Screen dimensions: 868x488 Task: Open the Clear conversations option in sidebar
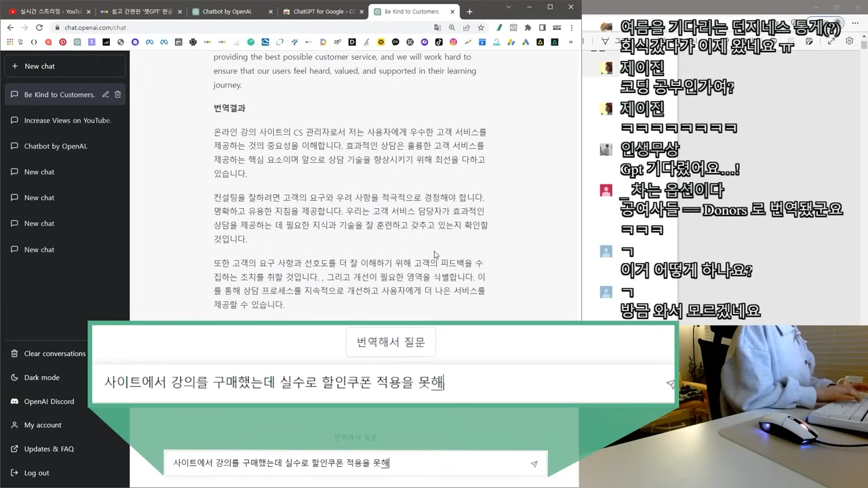[x=54, y=353]
